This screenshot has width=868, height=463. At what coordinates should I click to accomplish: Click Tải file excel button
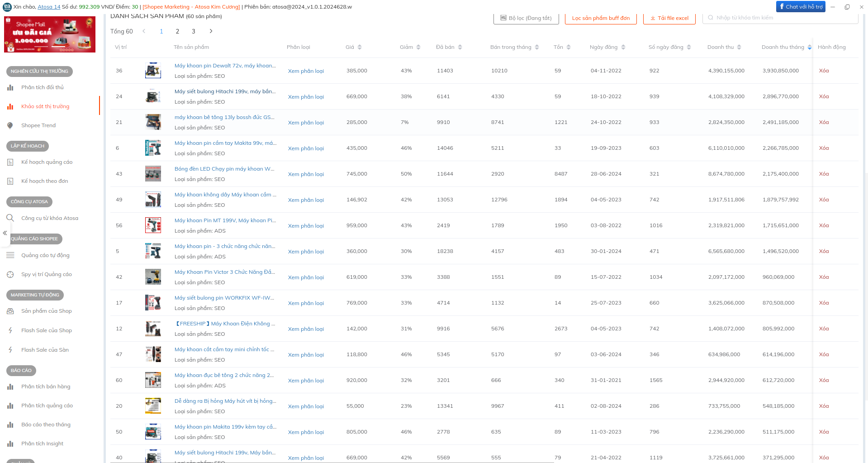tap(669, 18)
